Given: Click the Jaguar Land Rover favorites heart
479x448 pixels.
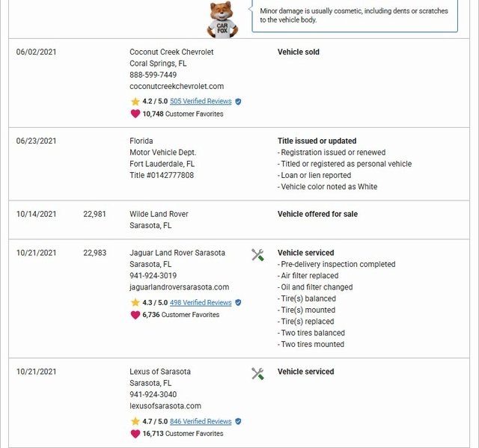Looking at the screenshot, I should point(135,315).
